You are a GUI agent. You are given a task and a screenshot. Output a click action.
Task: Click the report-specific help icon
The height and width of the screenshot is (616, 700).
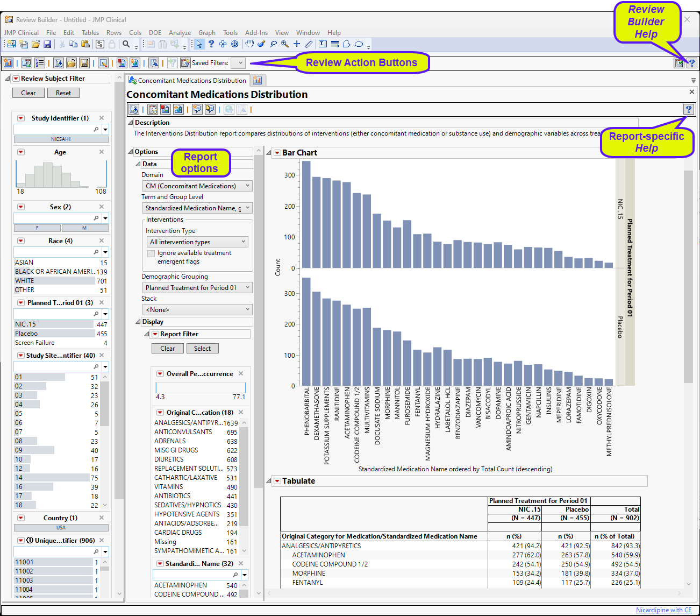[688, 109]
